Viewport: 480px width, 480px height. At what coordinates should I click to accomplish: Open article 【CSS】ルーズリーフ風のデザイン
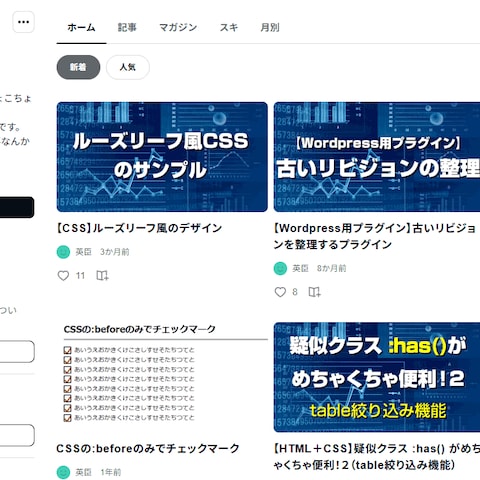(139, 228)
